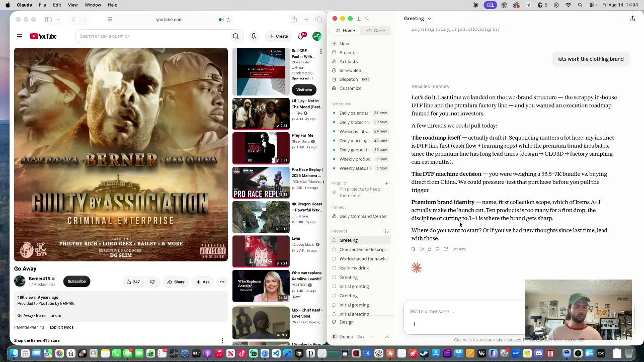644x362 pixels.
Task: Go to the YouTube home logo
Action: click(43, 36)
